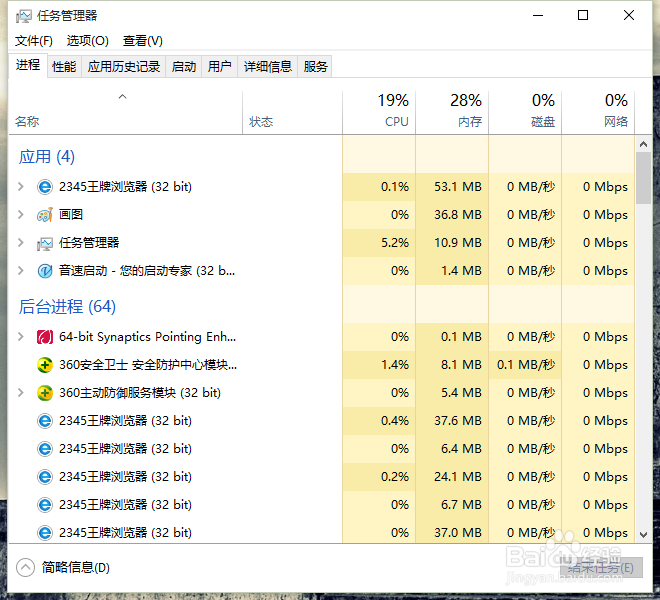Click the scrollbar down arrow

click(x=643, y=535)
